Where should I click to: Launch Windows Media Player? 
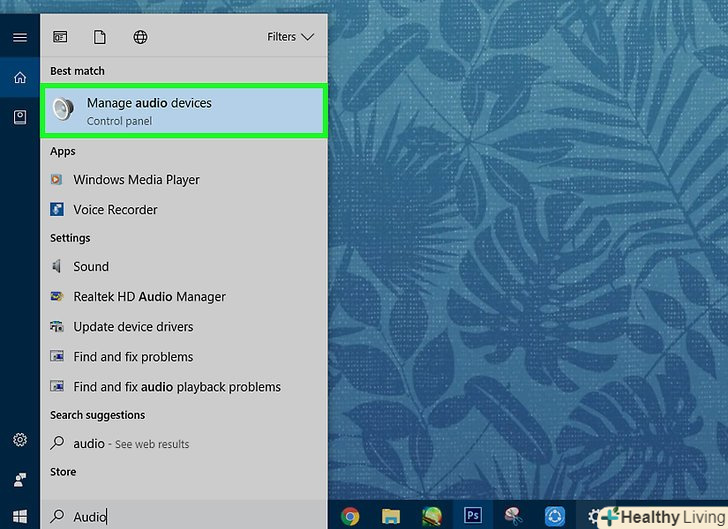click(184, 180)
